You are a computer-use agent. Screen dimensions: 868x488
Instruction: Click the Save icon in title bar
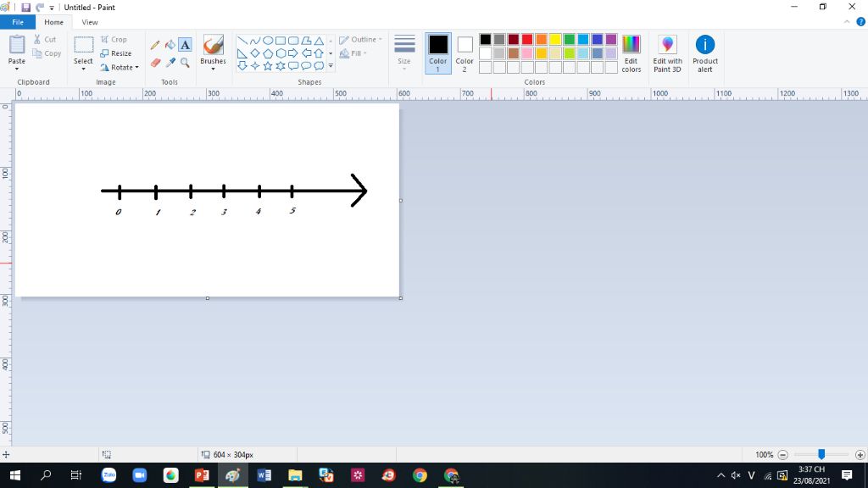tap(25, 8)
